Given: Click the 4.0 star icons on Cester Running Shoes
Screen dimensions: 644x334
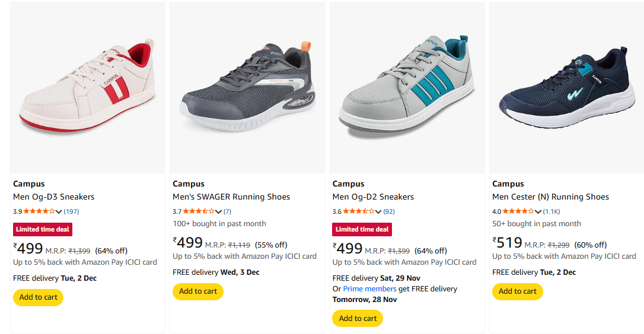Looking at the screenshot, I should 518,211.
